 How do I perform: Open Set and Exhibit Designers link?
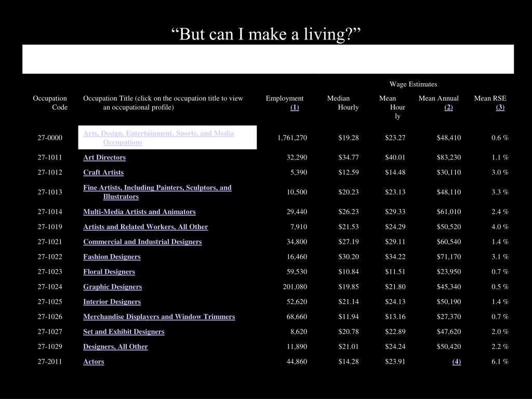click(x=124, y=331)
